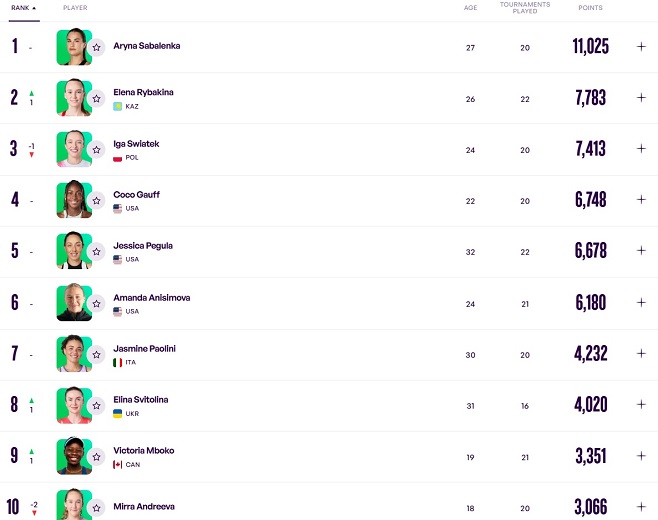Toggle favorite star for Iga Swiatek
Viewport: 658px width, 520px height.
coord(96,149)
